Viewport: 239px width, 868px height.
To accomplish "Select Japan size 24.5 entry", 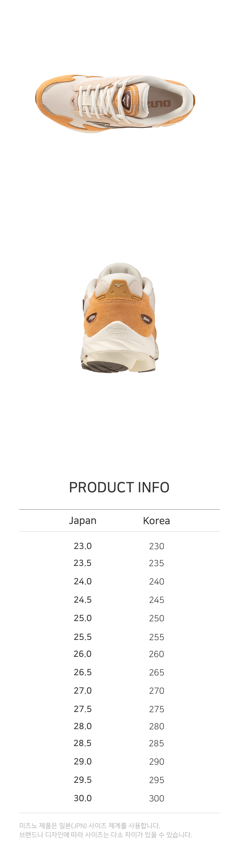I will click(x=83, y=600).
